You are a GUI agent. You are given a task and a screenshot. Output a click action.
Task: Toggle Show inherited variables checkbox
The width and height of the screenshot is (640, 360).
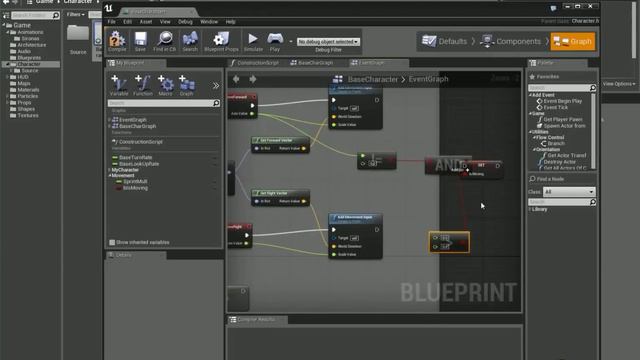pyautogui.click(x=112, y=242)
